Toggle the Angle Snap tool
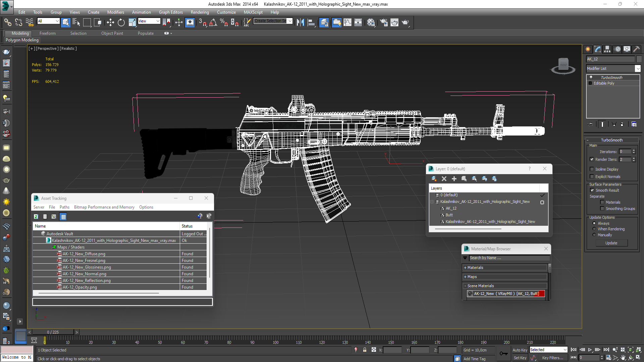 [213, 22]
